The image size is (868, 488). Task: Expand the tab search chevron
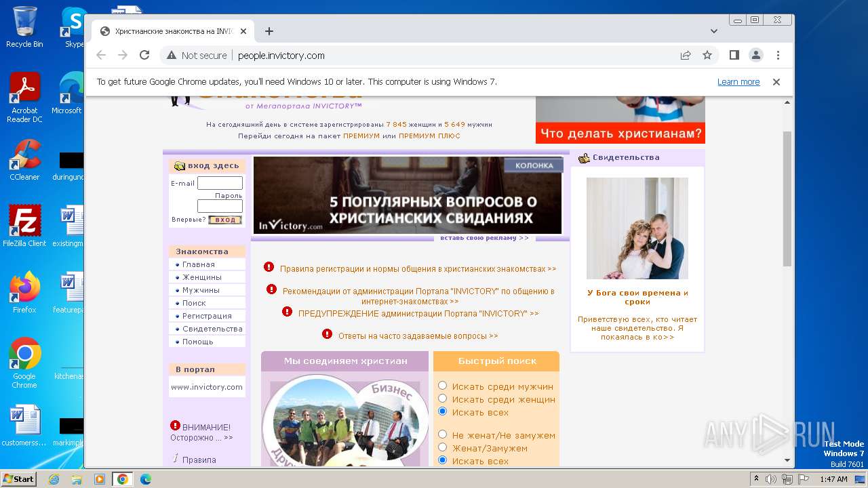pos(714,31)
